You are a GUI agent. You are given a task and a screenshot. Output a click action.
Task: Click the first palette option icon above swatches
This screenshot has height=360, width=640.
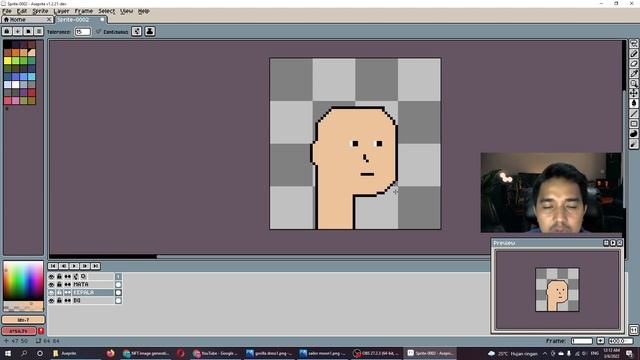(x=7, y=31)
